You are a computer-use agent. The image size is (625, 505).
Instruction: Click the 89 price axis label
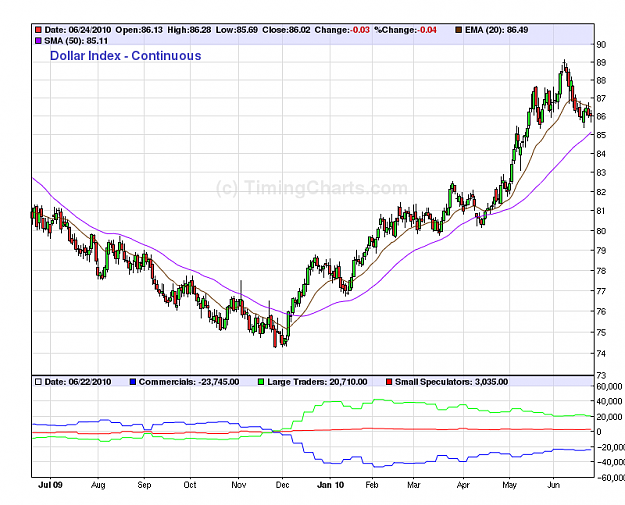[601, 63]
